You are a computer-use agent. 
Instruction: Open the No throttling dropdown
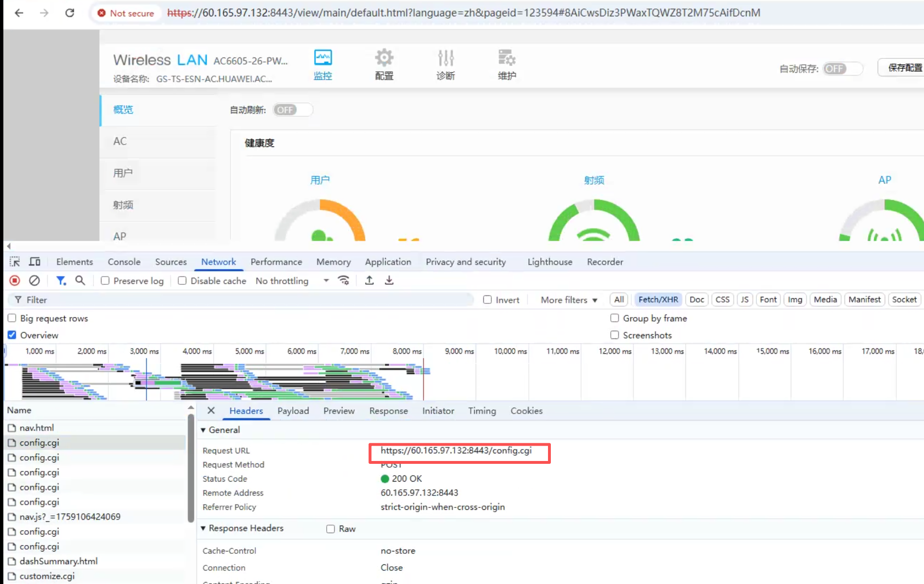coord(292,281)
